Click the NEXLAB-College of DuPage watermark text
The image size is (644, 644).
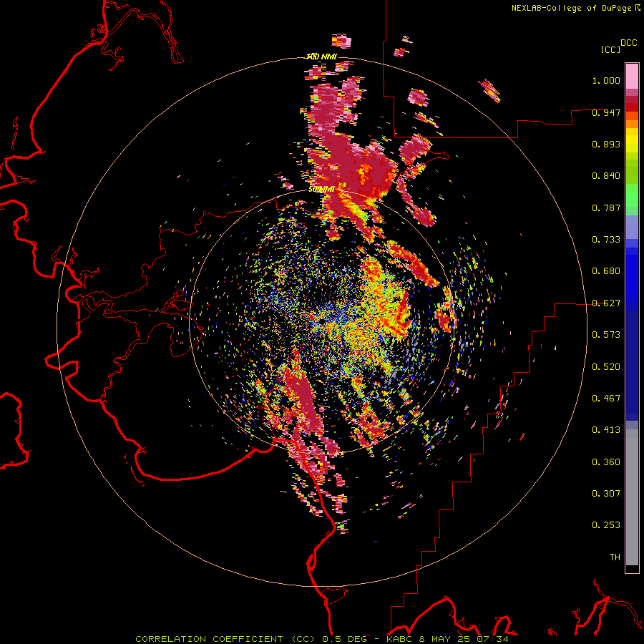(575, 8)
